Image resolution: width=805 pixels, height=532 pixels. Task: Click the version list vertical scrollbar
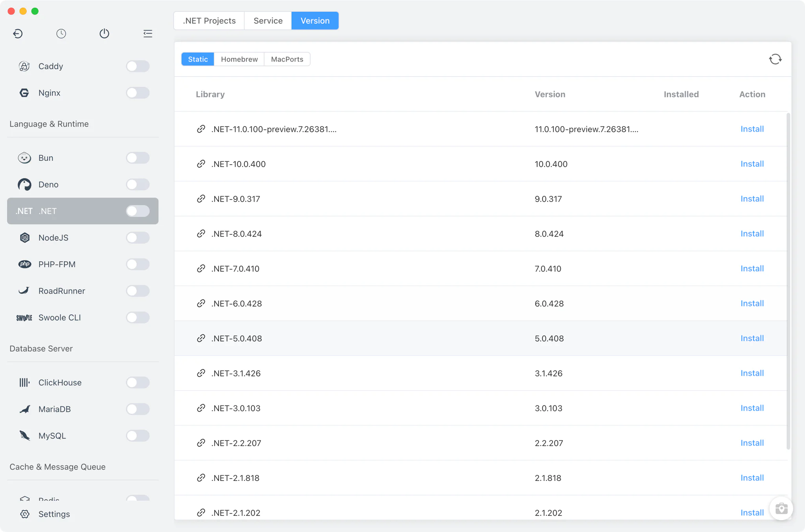tap(788, 281)
